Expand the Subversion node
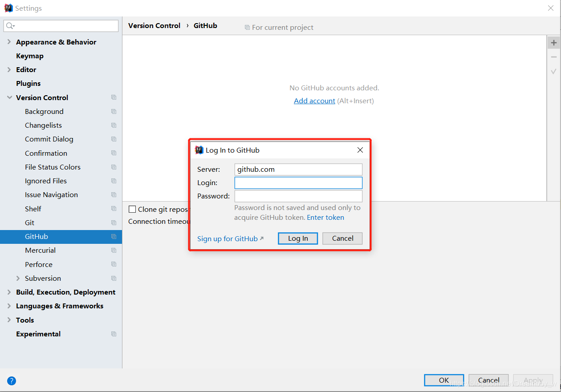Viewport: 561px width, 392px height. 18,278
